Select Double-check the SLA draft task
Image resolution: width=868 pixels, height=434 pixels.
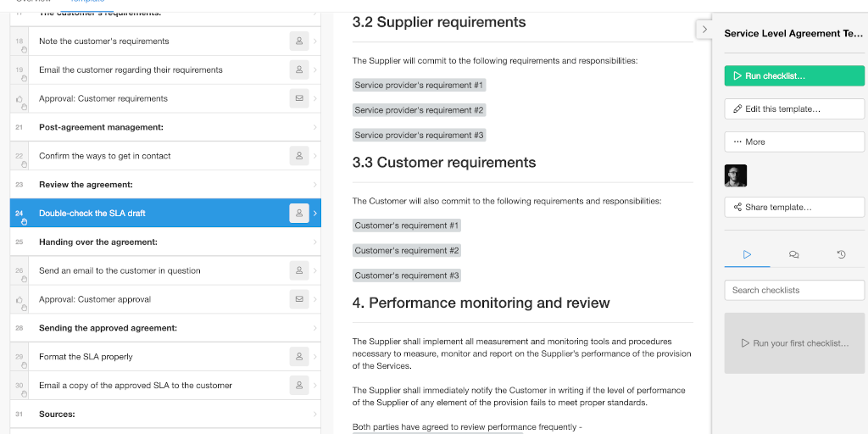pyautogui.click(x=165, y=213)
